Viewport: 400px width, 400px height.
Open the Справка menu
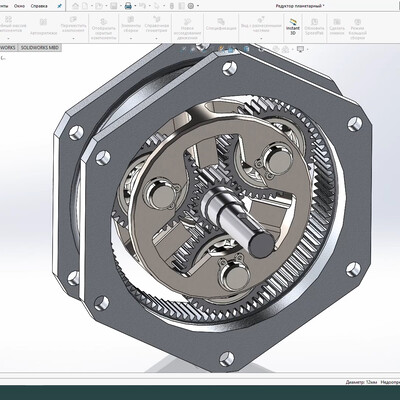tap(39, 6)
